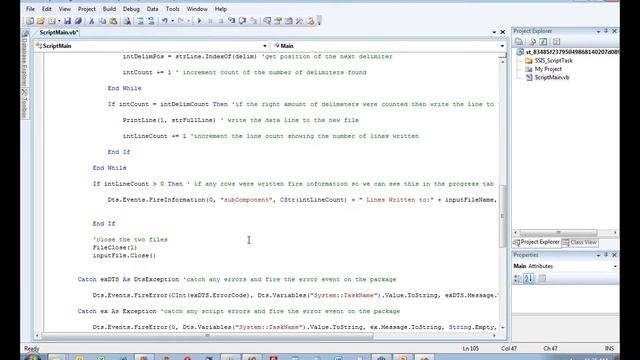The image size is (640, 360).
Task: Open the Edit menu
Action: pyautogui.click(x=47, y=9)
